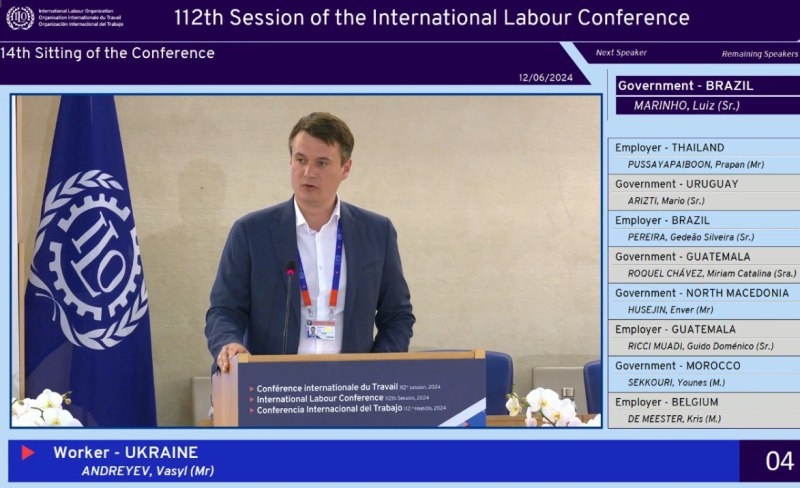Click current speaker 'Worker - UKRAINE' caption
Image resolution: width=800 pixels, height=488 pixels.
(126, 452)
